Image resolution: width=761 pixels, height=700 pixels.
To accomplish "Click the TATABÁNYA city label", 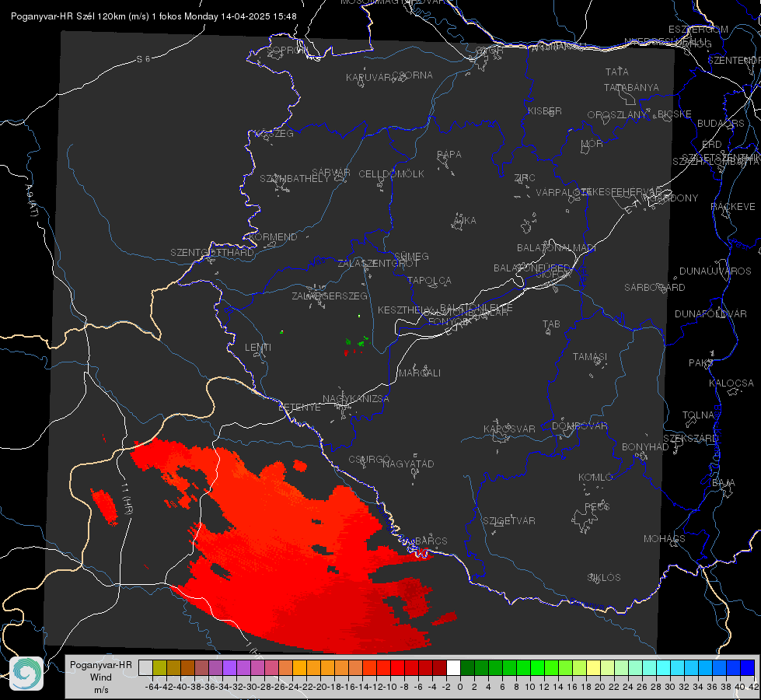I will coord(631,87).
